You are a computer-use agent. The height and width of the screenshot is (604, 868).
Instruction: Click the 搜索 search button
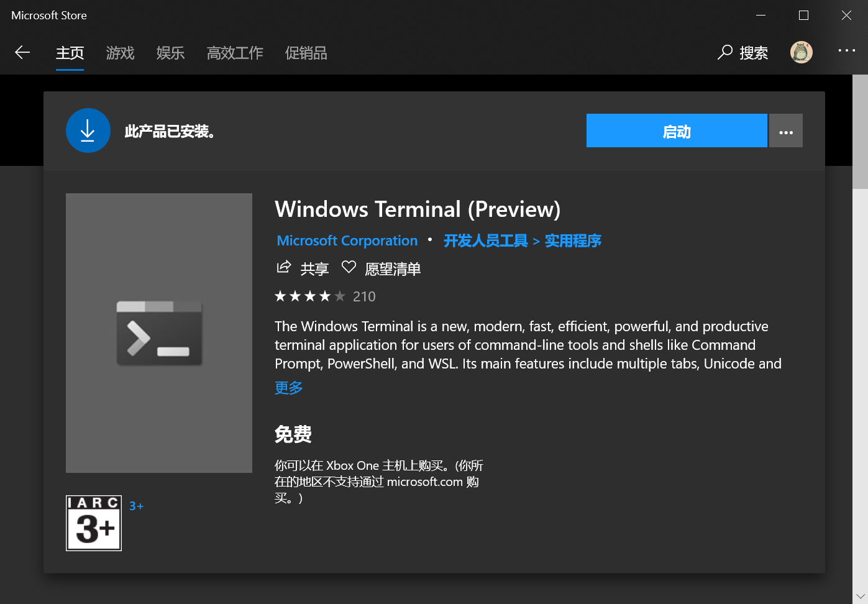point(742,53)
